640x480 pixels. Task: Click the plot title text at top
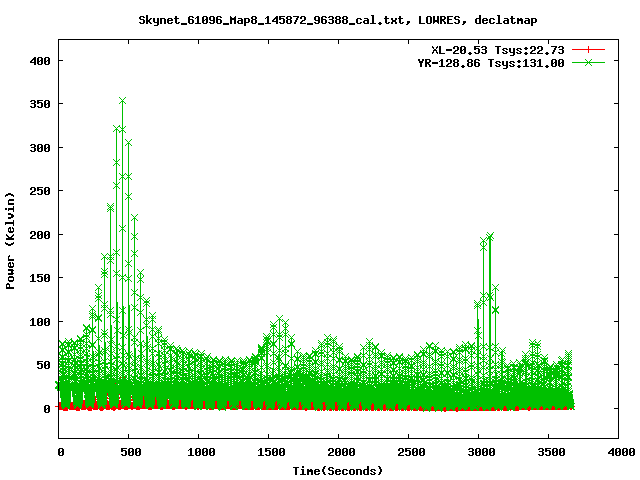(319, 19)
